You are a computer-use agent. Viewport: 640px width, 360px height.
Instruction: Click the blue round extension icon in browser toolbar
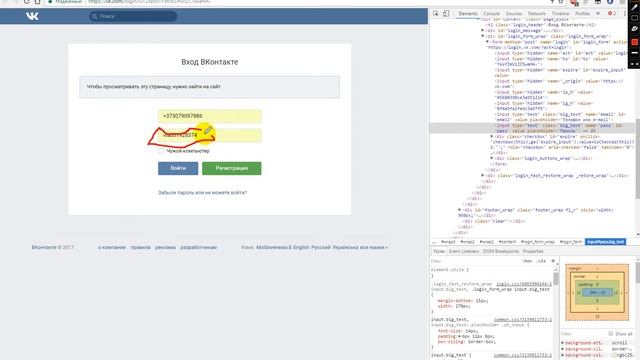[610, 2]
